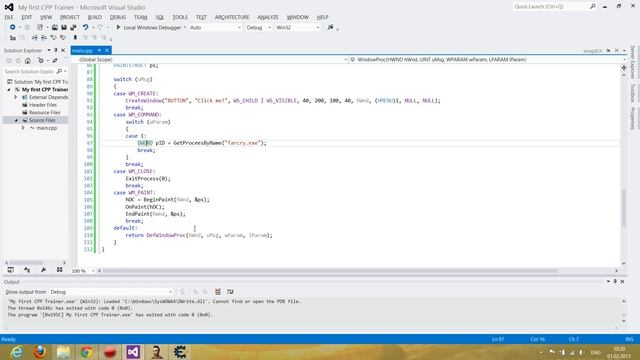
Task: Open the Debug configuration dropdown
Action: [x=258, y=27]
